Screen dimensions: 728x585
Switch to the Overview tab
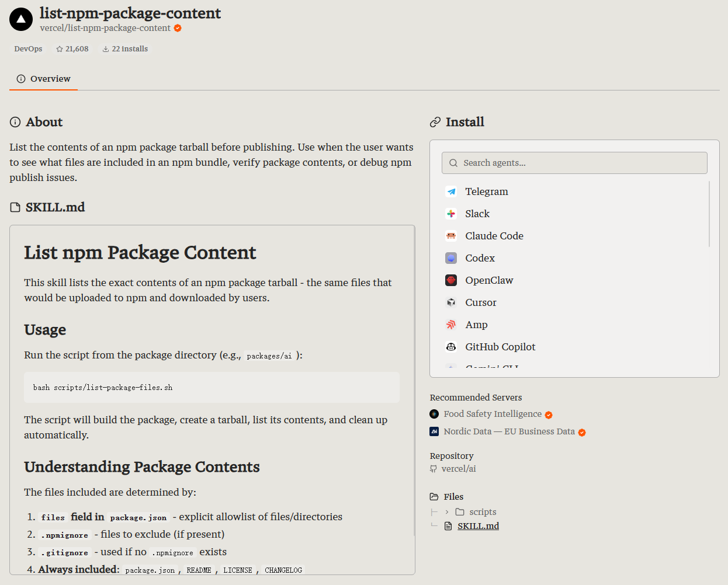point(44,79)
